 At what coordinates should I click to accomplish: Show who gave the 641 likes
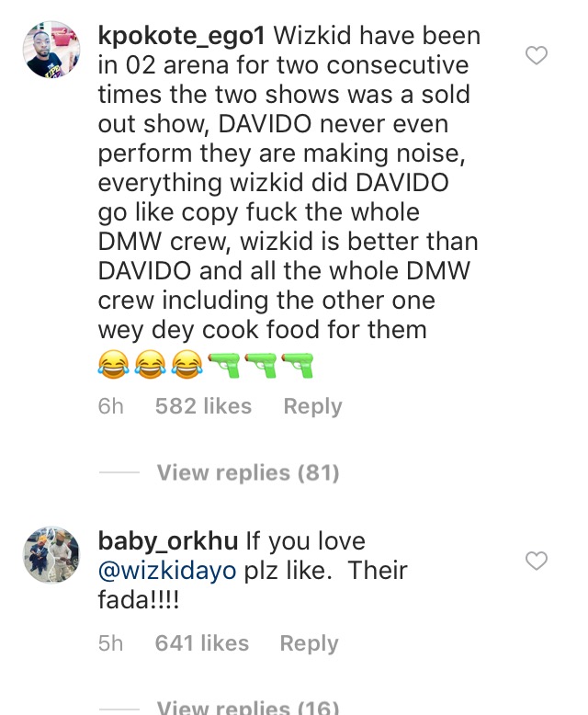click(202, 643)
